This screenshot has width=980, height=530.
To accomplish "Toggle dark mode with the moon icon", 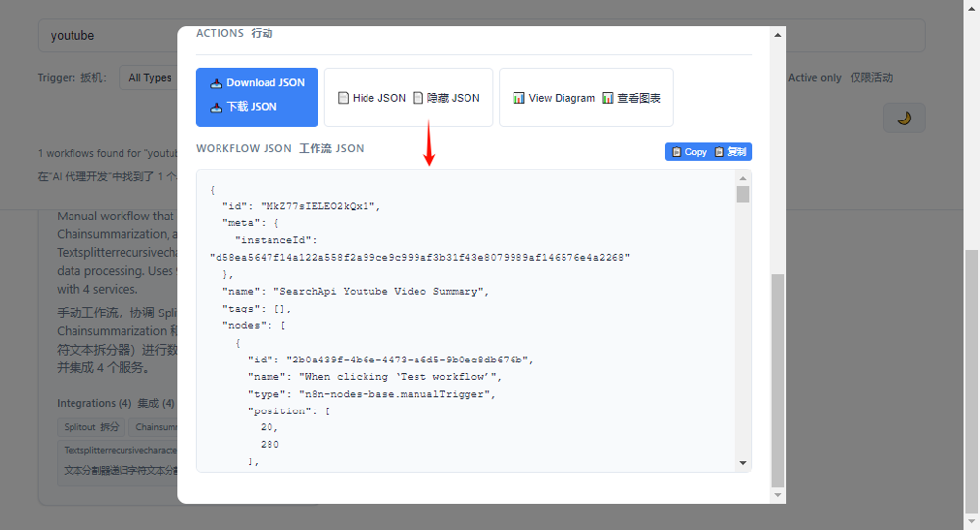I will (904, 118).
